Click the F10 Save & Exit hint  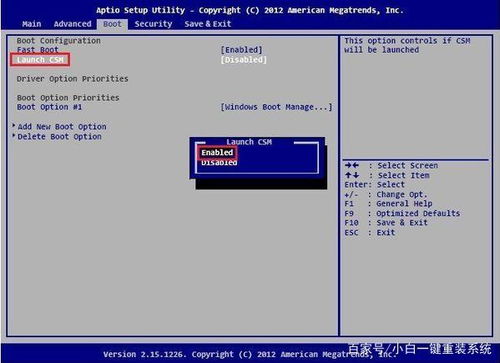click(386, 223)
